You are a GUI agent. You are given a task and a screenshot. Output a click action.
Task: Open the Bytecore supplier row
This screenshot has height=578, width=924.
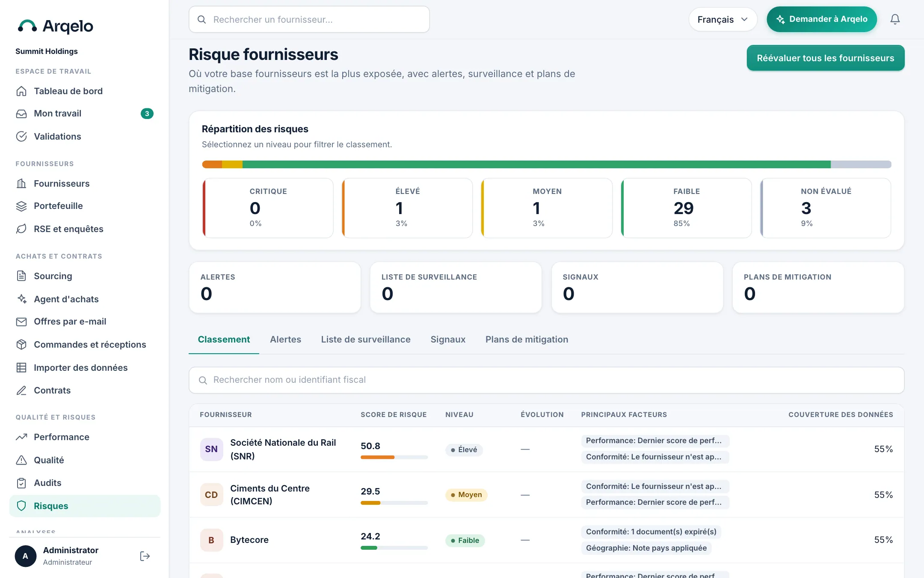pyautogui.click(x=546, y=540)
